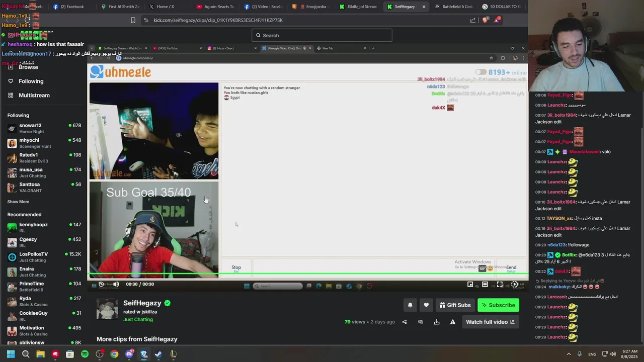This screenshot has height=362, width=644.
Task: Open PrimeTime Battlefield 6 channel
Action: (44, 286)
